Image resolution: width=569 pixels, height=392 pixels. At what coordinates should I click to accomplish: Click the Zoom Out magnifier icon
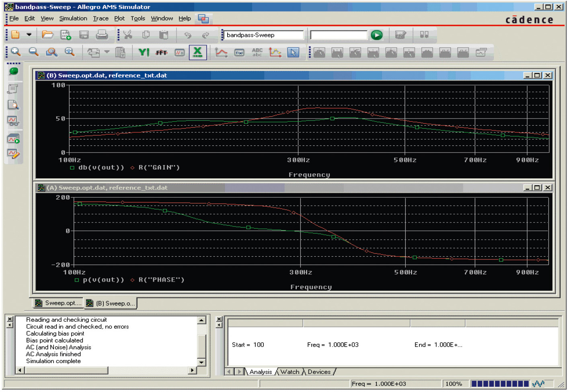coord(34,52)
